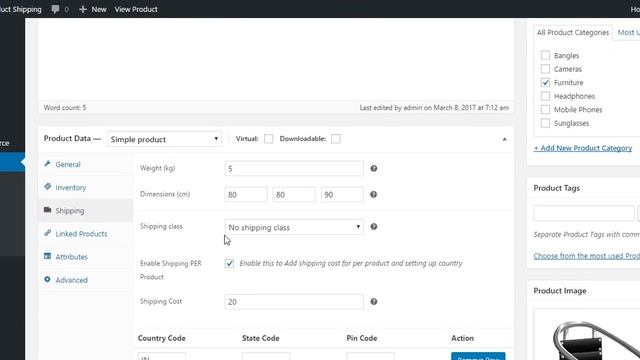Click help icon next to Weight field

coord(373,168)
